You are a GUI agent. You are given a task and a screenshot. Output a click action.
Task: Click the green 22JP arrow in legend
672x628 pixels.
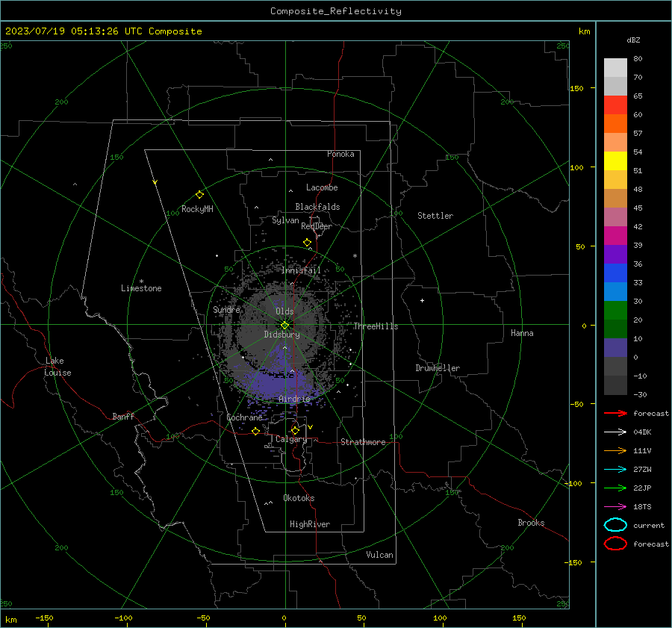pos(615,488)
